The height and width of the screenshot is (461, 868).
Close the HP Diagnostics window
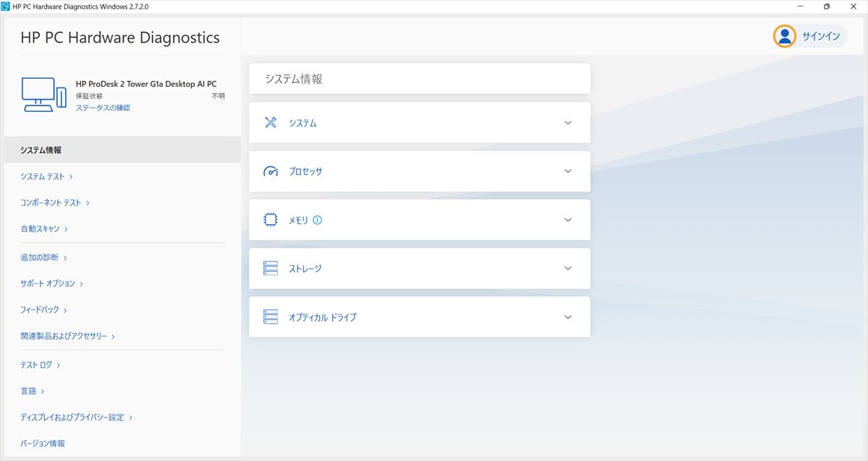tap(854, 7)
